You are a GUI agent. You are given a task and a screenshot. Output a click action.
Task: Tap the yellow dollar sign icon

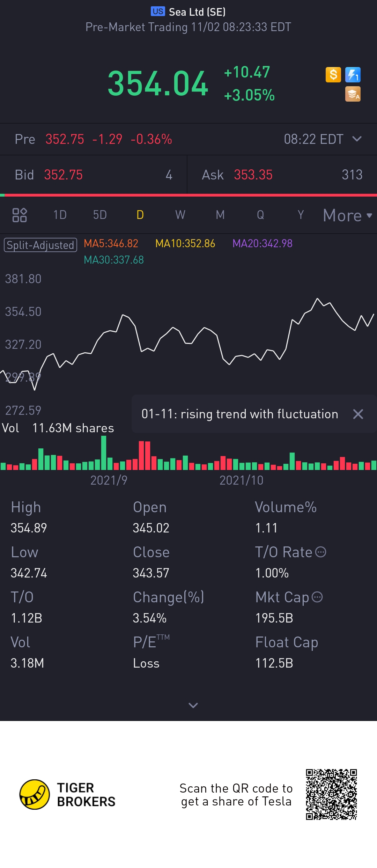coord(333,75)
